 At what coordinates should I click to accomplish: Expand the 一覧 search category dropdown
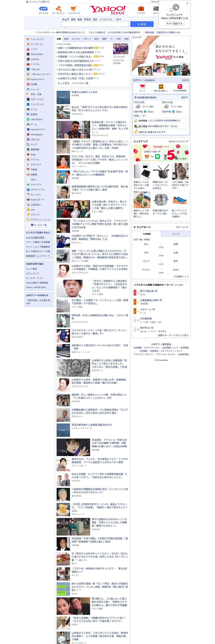tap(118, 20)
